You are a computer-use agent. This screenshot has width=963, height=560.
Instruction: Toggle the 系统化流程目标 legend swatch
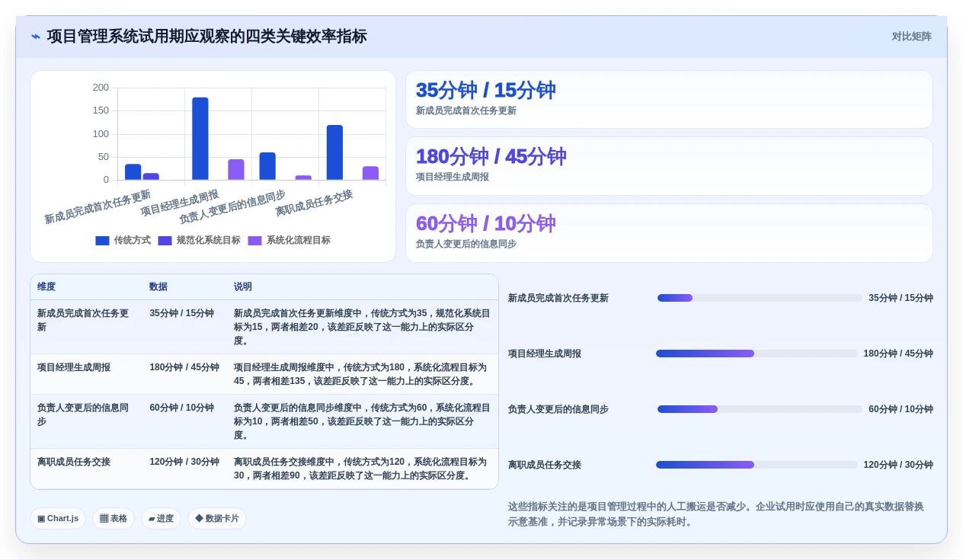[x=254, y=241]
